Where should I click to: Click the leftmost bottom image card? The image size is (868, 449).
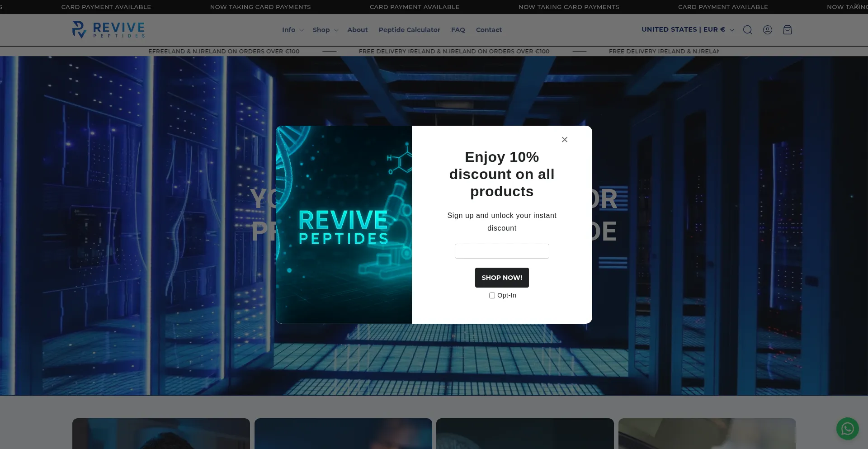click(161, 434)
